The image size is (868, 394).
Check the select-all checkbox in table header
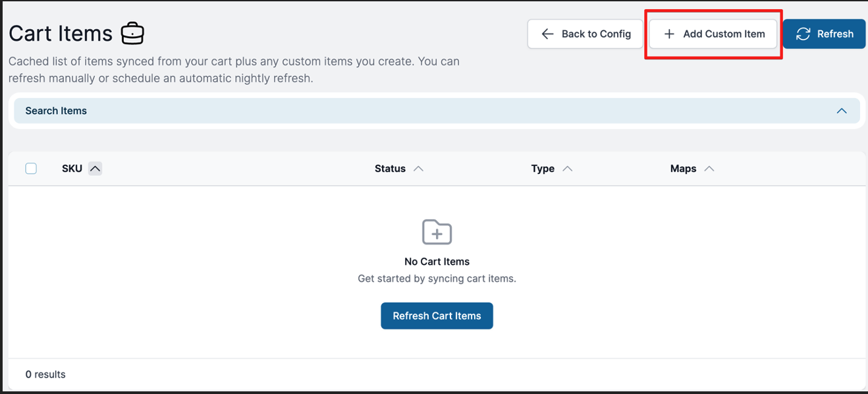tap(31, 169)
